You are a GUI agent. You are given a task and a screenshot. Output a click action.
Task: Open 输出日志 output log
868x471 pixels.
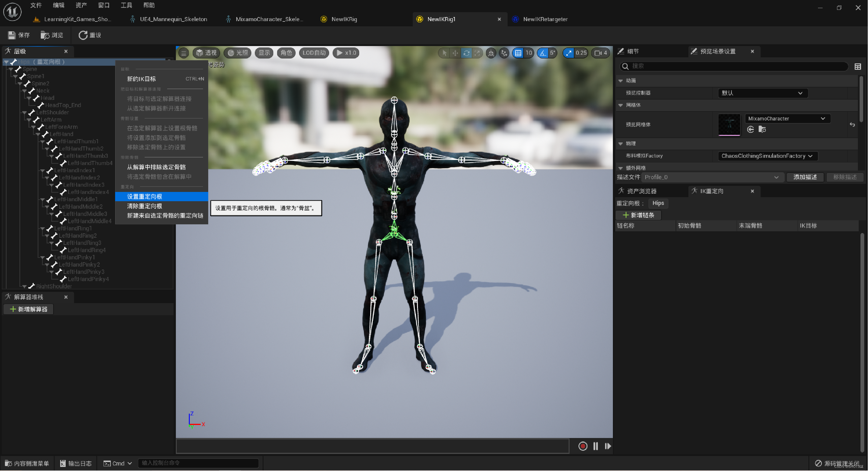coord(76,463)
